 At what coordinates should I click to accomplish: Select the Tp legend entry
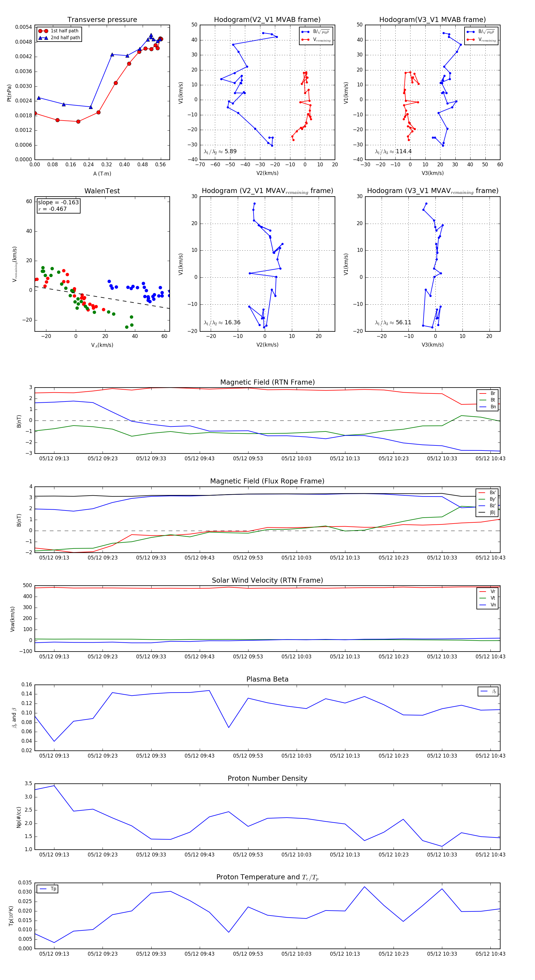48,889
